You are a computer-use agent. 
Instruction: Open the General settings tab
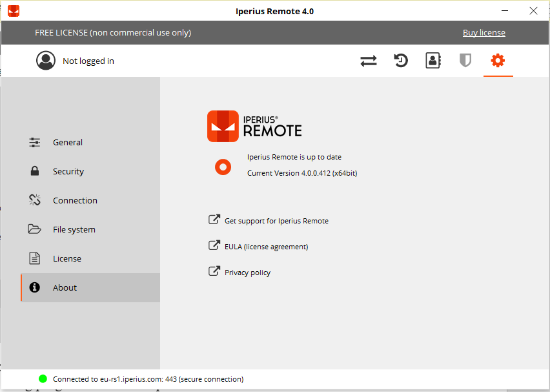(68, 143)
